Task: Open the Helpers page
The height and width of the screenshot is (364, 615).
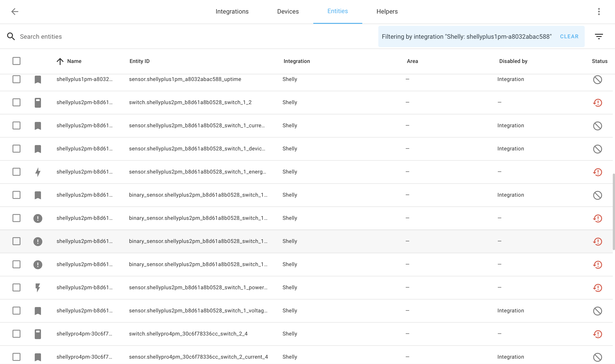Action: (x=387, y=12)
